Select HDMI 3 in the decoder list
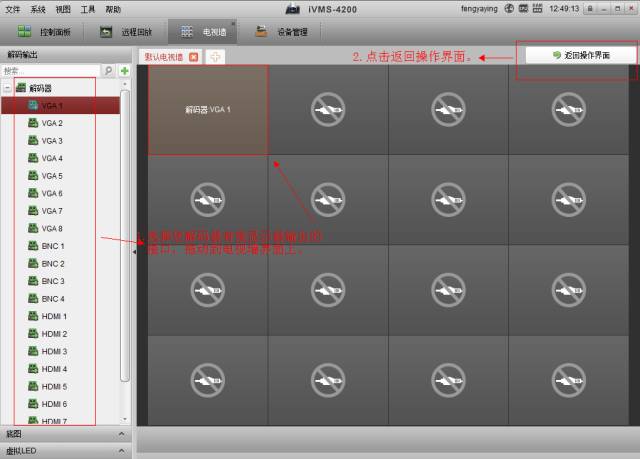This screenshot has width=640, height=459. pos(54,351)
